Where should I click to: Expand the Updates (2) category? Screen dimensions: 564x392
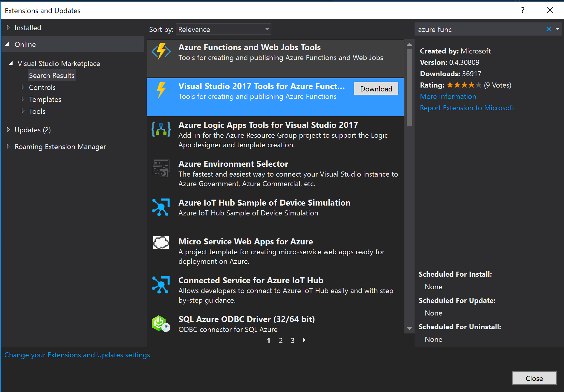click(8, 130)
